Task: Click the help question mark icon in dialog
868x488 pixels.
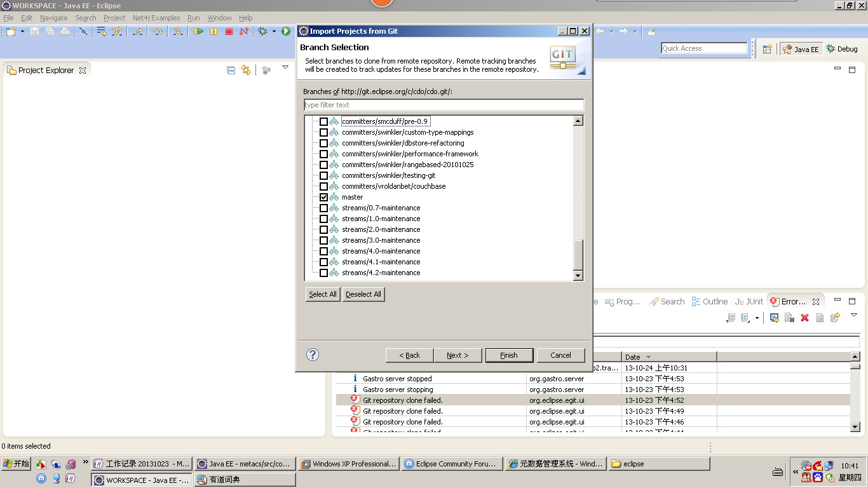Action: click(313, 355)
